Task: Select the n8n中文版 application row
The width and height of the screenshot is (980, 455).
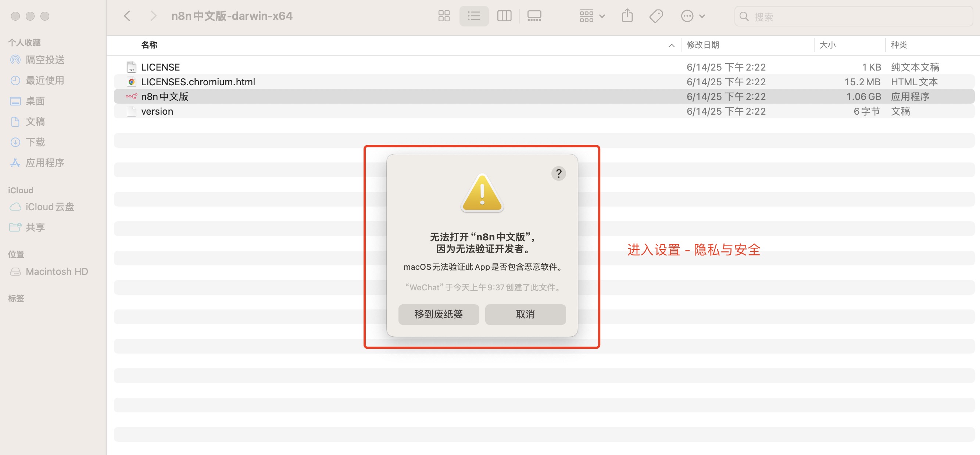Action: [544, 96]
